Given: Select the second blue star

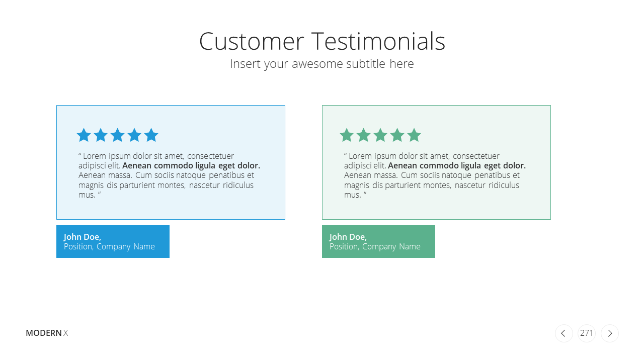Looking at the screenshot, I should [101, 135].
